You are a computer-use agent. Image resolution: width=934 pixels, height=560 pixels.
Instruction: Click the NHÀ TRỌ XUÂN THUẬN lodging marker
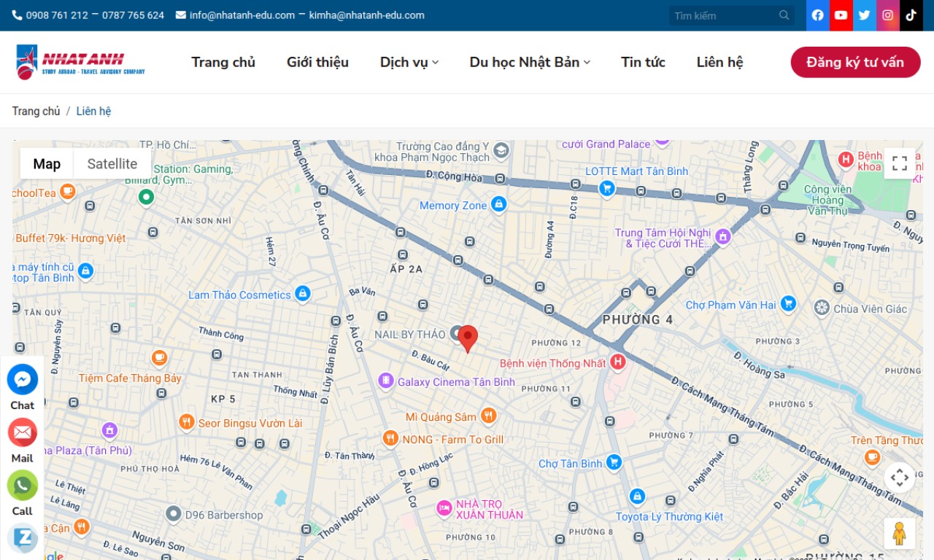pos(444,508)
